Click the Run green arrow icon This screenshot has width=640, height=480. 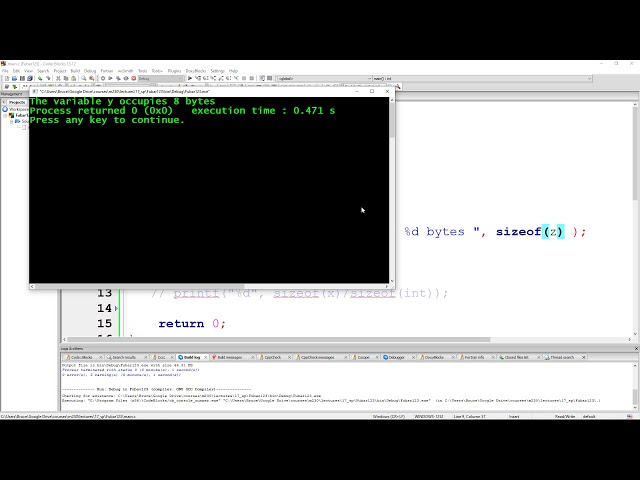(110, 78)
